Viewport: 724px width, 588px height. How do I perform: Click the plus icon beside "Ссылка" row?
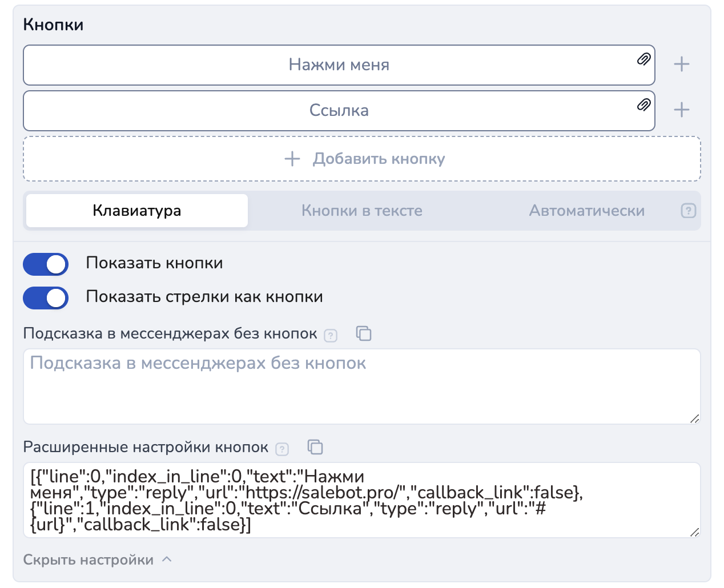[x=681, y=110]
